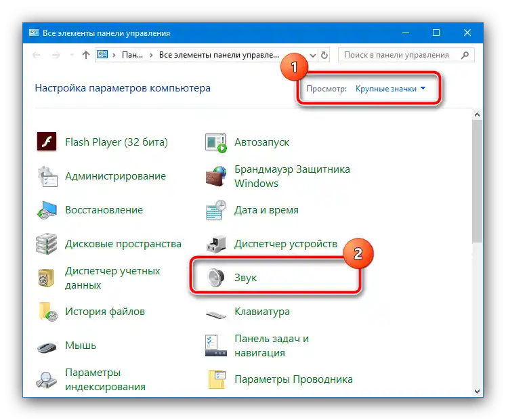Image resolution: width=506 pixels, height=420 pixels.
Task: Select the Дата и время calendar icon
Action: [x=216, y=210]
